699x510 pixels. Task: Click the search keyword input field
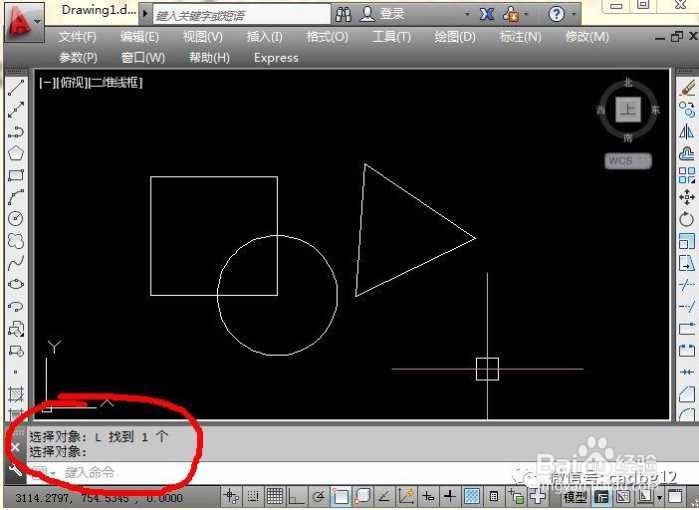pyautogui.click(x=242, y=16)
